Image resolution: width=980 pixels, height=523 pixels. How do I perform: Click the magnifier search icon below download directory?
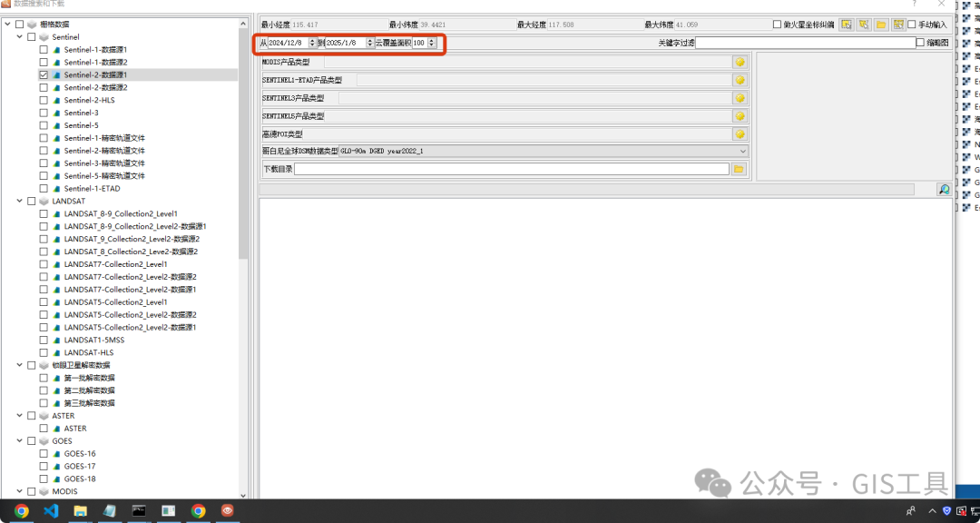[x=944, y=189]
